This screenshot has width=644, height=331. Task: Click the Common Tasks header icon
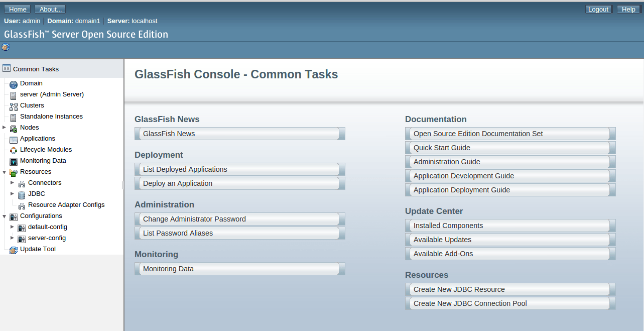pyautogui.click(x=7, y=68)
